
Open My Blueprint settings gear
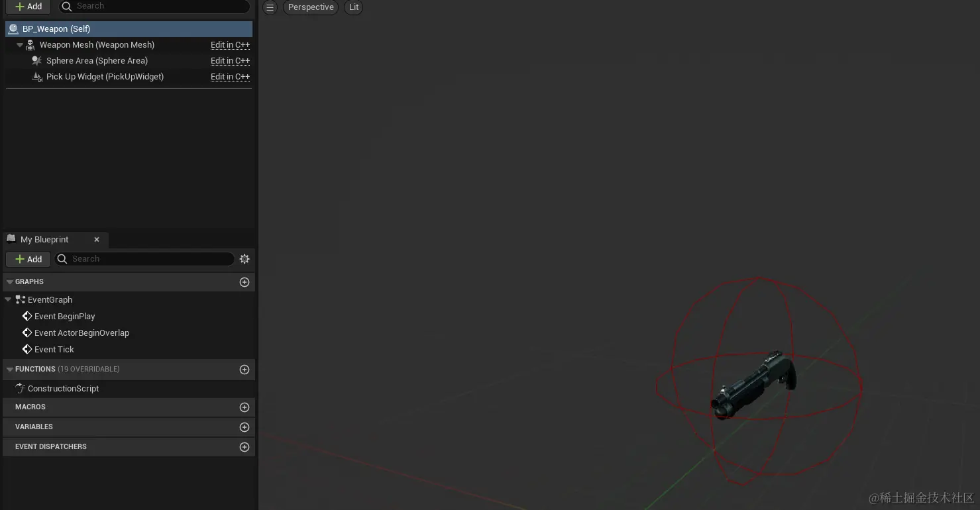[x=245, y=259]
